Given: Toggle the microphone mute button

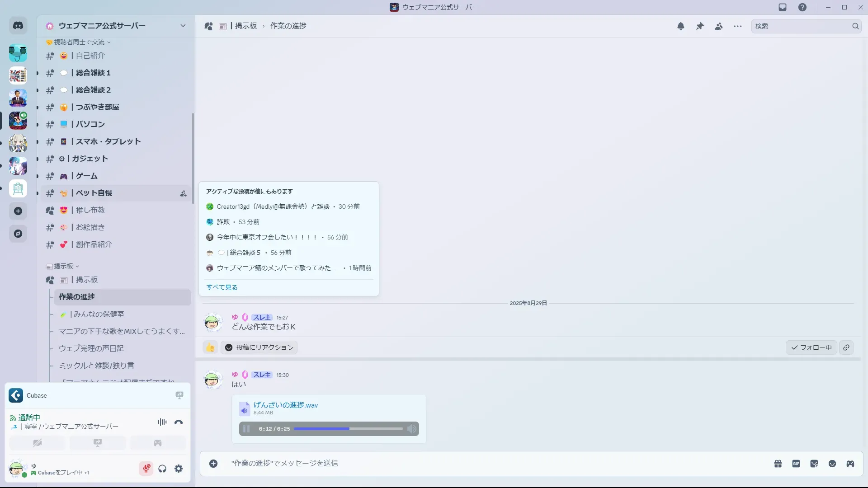Looking at the screenshot, I should click(x=146, y=469).
